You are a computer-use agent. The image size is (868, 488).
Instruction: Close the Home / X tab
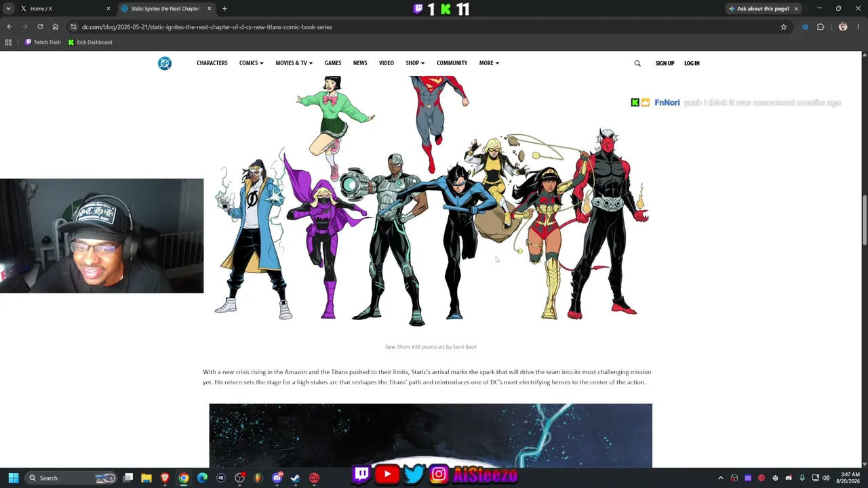coord(108,9)
